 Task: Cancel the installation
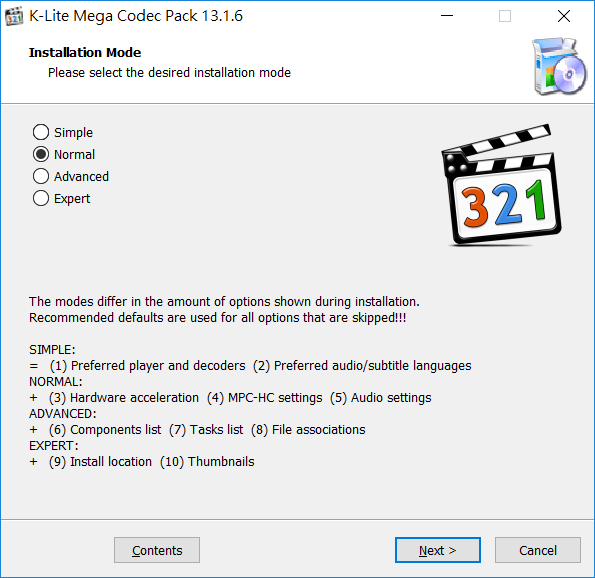tap(538, 550)
